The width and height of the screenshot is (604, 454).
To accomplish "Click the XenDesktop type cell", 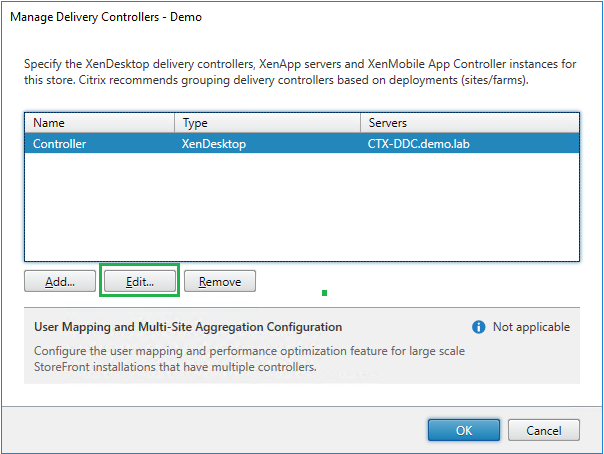I will [213, 143].
